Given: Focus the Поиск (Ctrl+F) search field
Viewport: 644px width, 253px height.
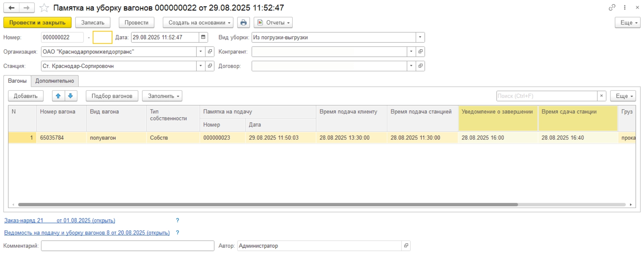Looking at the screenshot, I should (547, 96).
